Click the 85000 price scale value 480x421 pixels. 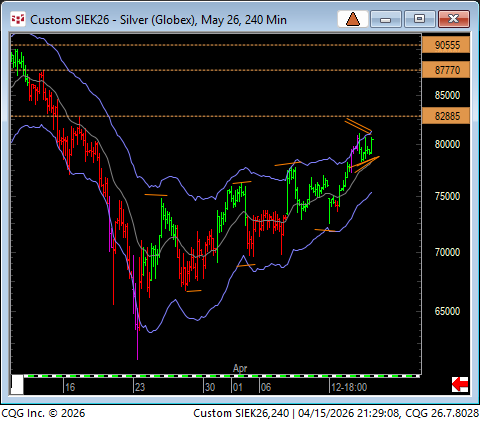tap(447, 95)
